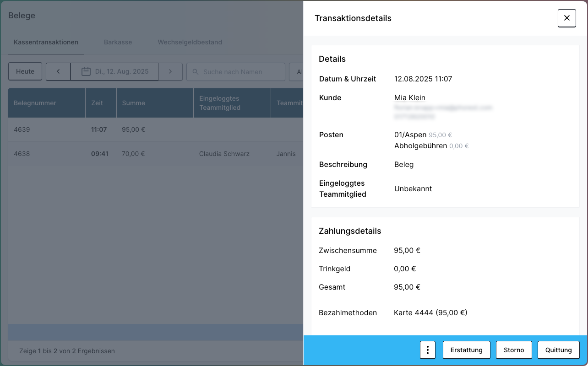Focus the Suche nach Namen search field
This screenshot has width=588, height=366.
pos(236,72)
